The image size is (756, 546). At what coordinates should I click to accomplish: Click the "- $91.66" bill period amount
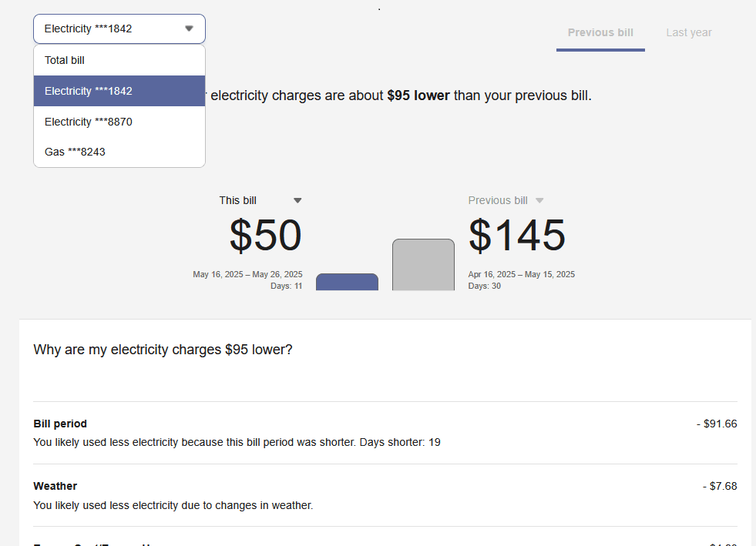(717, 424)
